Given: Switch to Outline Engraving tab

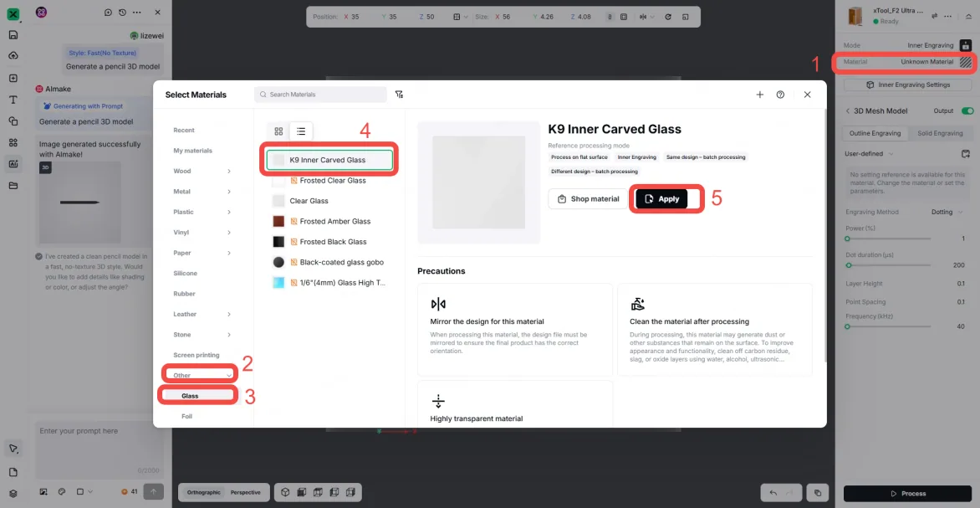Looking at the screenshot, I should click(875, 133).
